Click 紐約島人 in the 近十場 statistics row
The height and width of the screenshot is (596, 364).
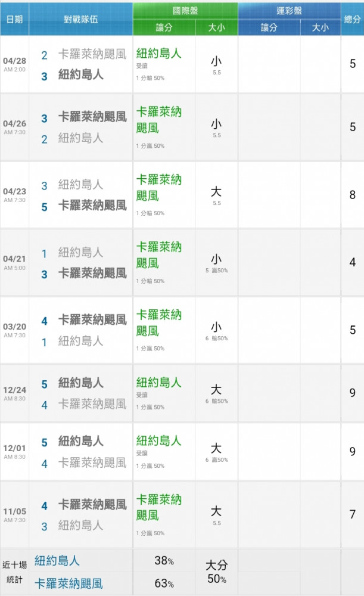[x=57, y=561]
